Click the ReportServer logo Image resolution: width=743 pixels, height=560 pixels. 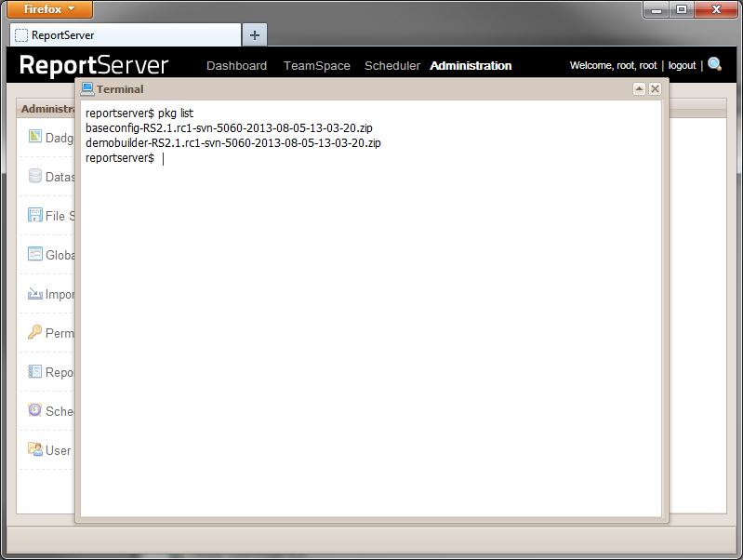94,65
